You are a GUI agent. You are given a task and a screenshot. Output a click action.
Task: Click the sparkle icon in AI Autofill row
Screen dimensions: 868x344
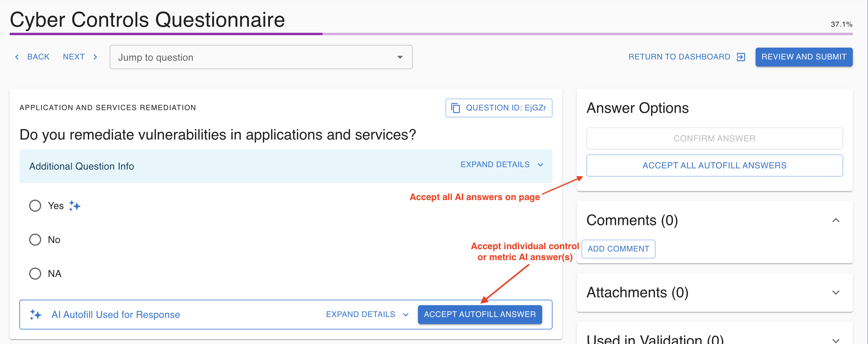[36, 314]
